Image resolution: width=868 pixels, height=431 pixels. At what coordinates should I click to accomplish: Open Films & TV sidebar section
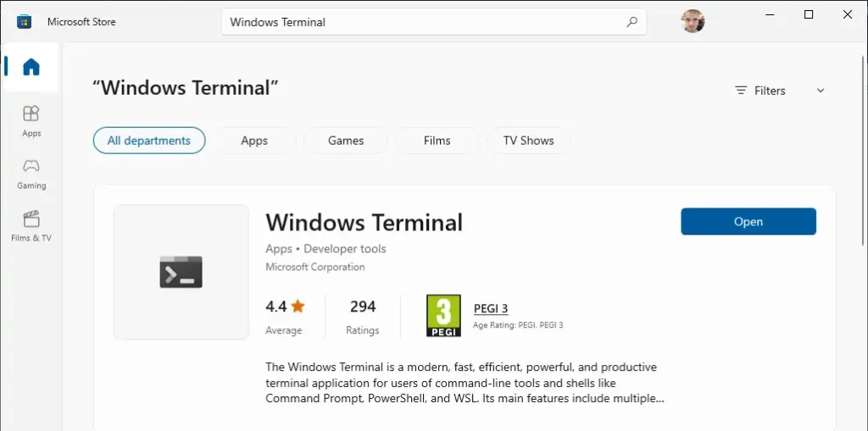pyautogui.click(x=31, y=226)
